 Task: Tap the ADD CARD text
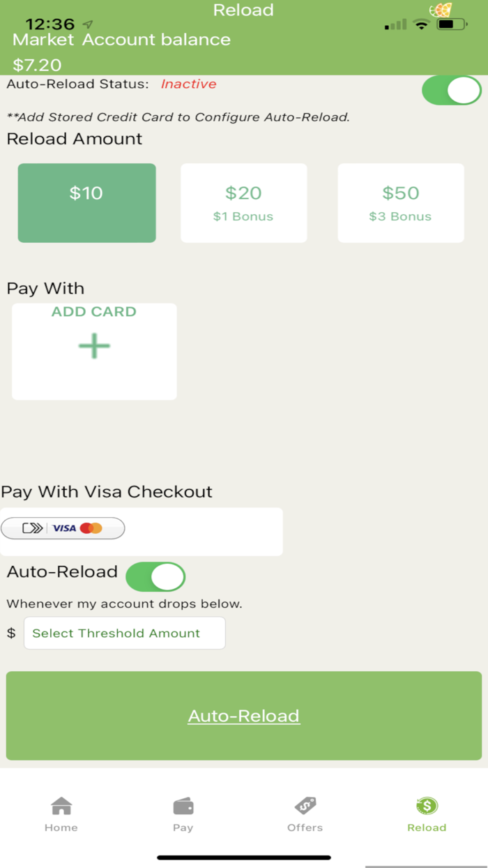pyautogui.click(x=94, y=312)
